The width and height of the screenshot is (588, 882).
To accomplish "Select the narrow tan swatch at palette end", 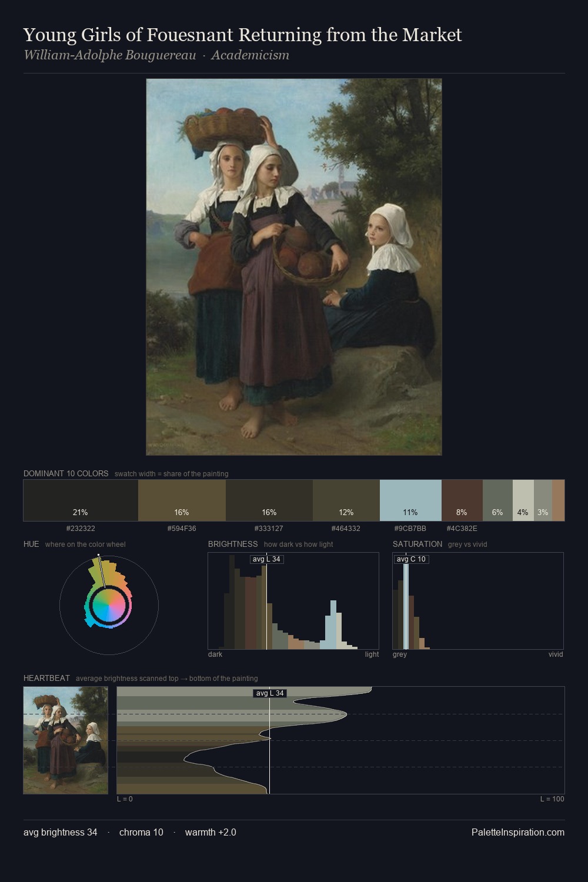I will click(558, 500).
